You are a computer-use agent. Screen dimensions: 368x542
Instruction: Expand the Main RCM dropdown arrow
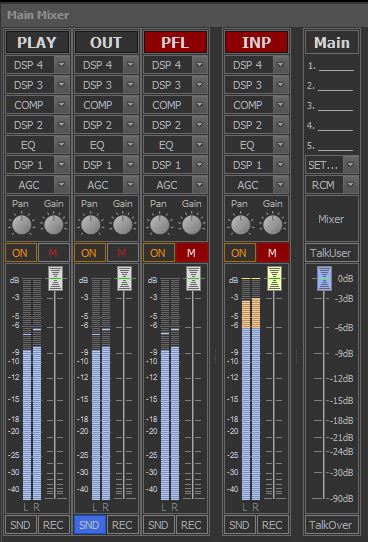click(x=351, y=185)
